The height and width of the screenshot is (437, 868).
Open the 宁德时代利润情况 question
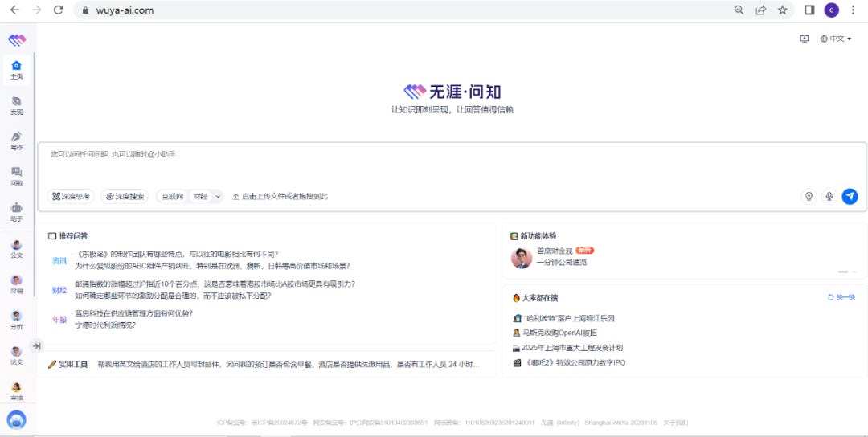(105, 325)
